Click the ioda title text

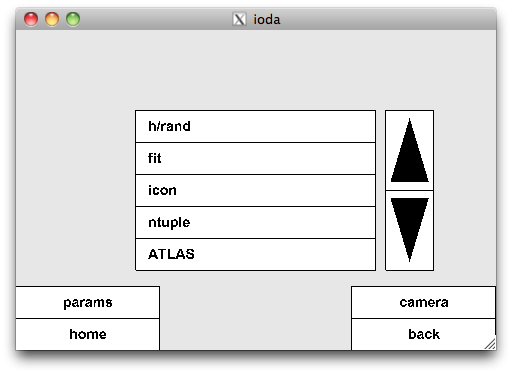(267, 20)
